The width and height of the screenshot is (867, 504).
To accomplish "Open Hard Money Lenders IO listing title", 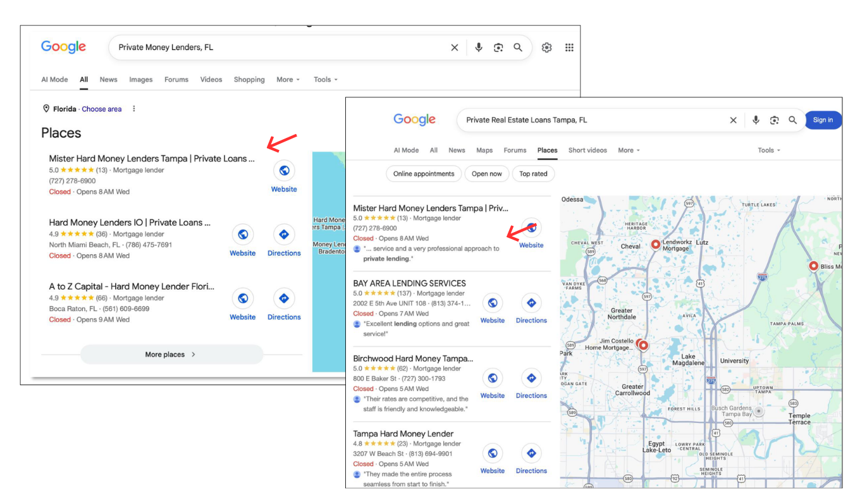I will click(x=130, y=223).
